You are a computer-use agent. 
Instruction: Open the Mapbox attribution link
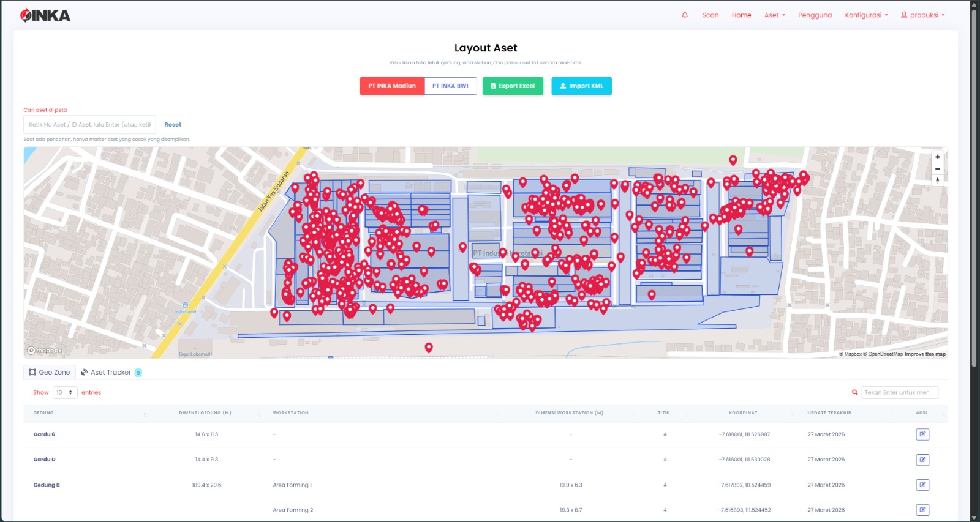point(850,354)
